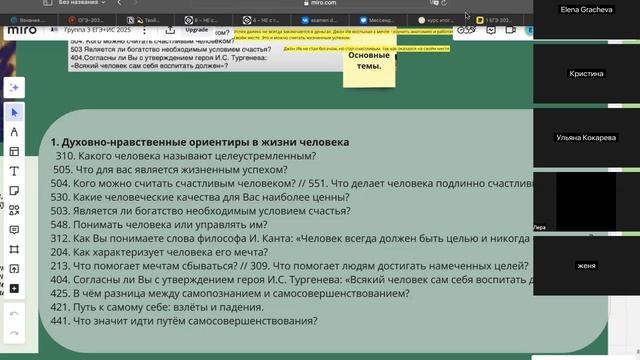This screenshot has width=640, height=360.
Task: Click the Redo arrow in Miro toolbar
Action: pyautogui.click(x=14, y=333)
